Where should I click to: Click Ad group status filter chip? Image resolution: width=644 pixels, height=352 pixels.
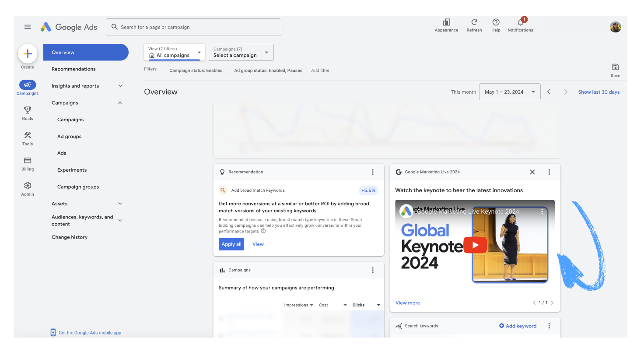[268, 70]
